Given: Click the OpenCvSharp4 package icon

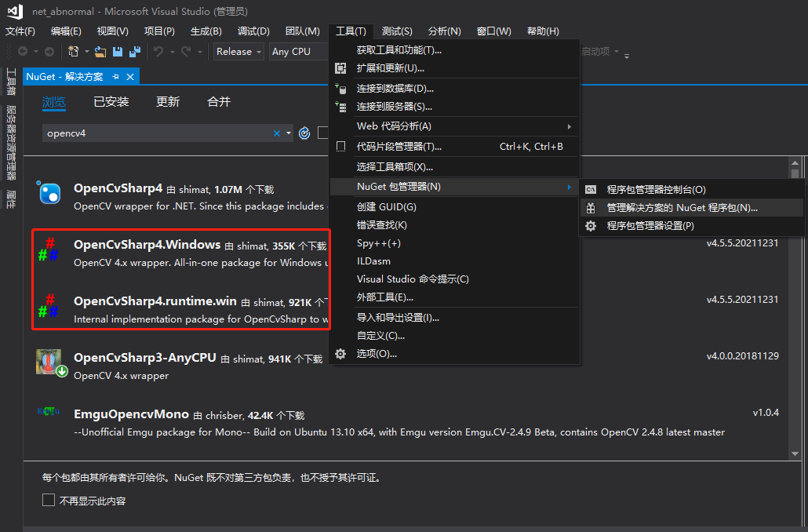Looking at the screenshot, I should 49,192.
